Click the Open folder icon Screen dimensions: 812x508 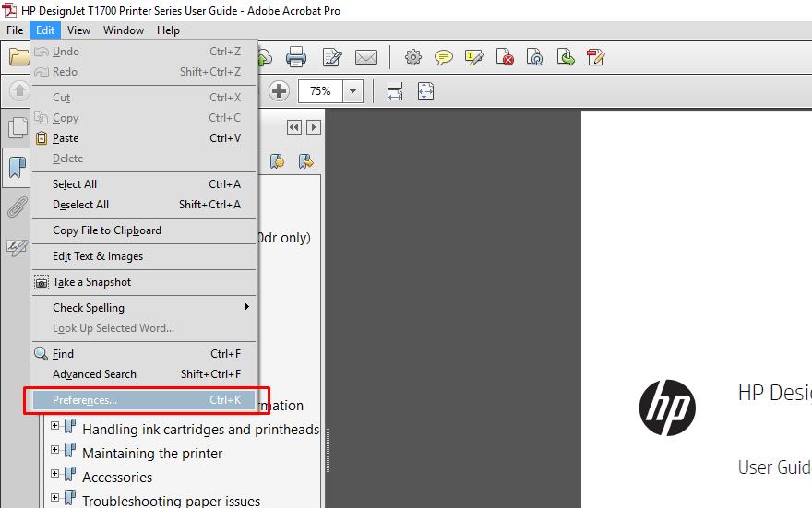[19, 57]
